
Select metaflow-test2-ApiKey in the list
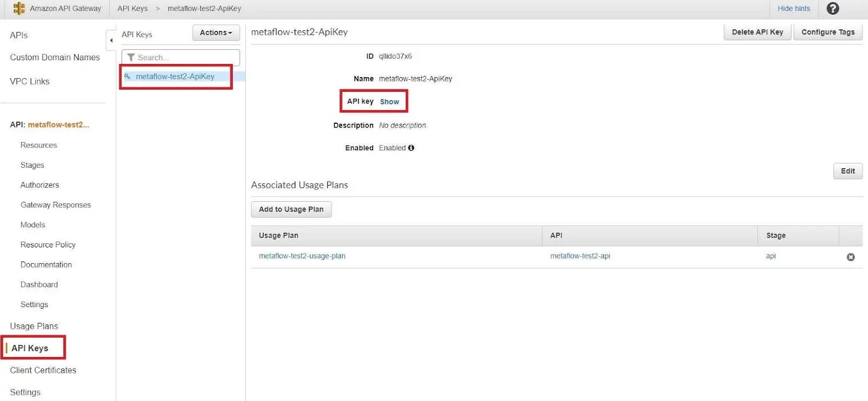175,77
